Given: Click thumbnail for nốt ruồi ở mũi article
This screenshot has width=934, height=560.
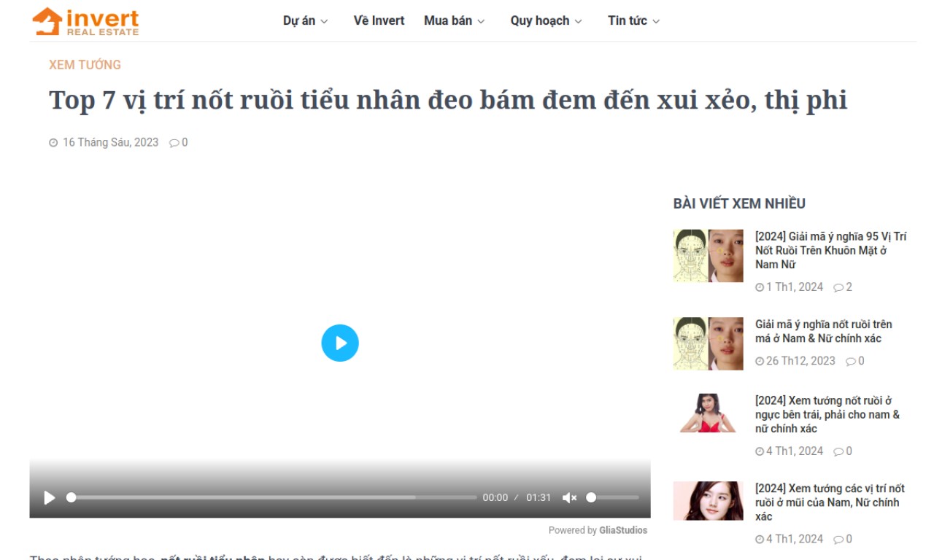Looking at the screenshot, I should tap(708, 501).
